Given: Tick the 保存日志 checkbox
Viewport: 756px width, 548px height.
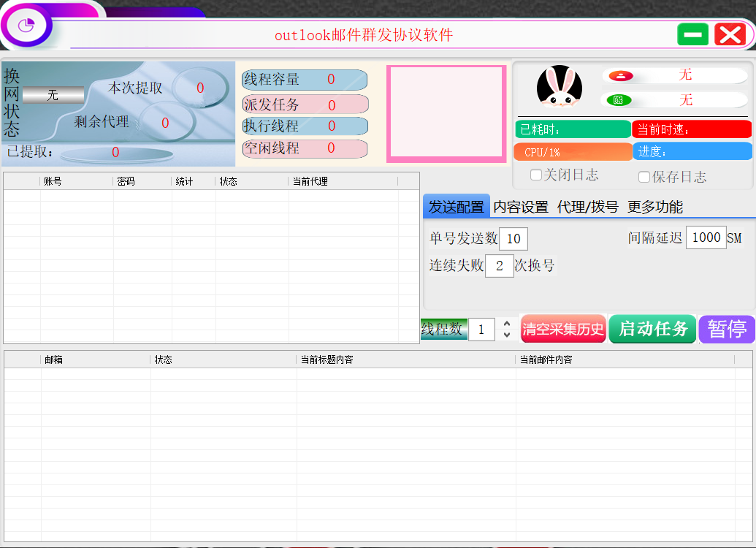Looking at the screenshot, I should pos(644,177).
